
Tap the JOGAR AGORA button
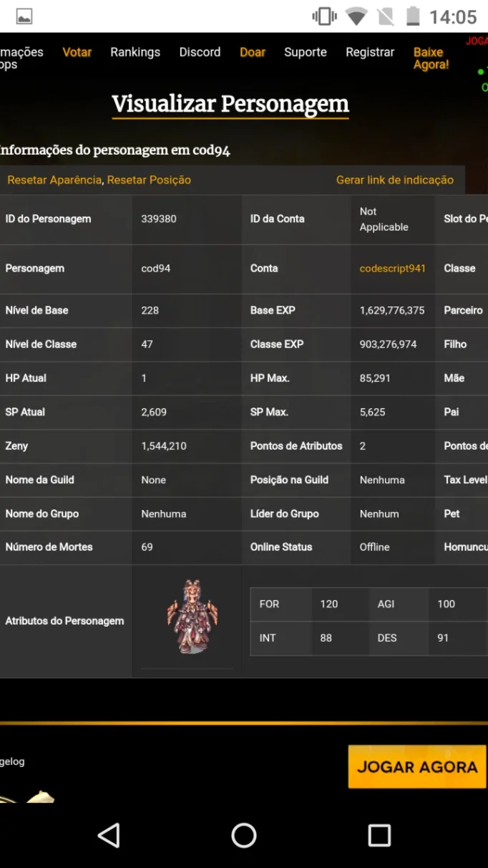click(417, 767)
